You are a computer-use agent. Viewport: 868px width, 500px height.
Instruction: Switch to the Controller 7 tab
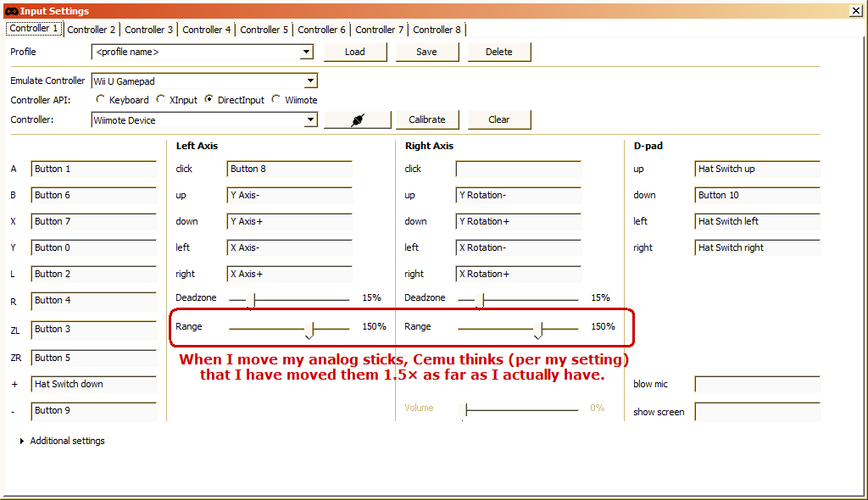coord(379,30)
